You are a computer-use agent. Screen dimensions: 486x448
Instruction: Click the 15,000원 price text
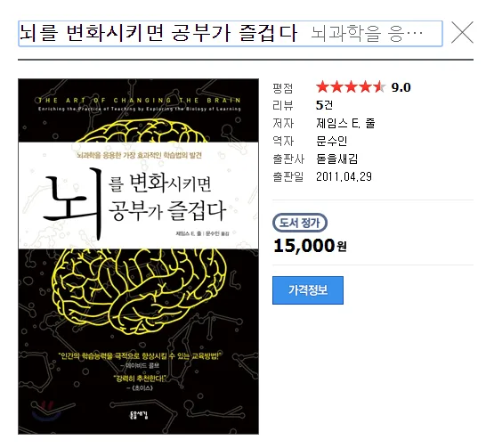(x=310, y=246)
